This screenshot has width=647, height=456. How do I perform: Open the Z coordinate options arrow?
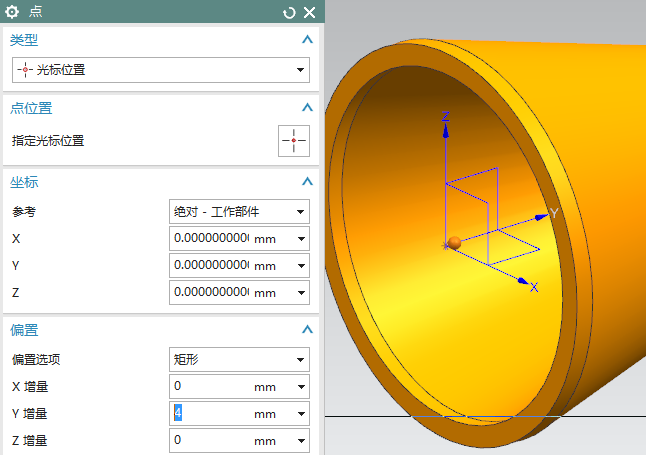click(x=300, y=292)
